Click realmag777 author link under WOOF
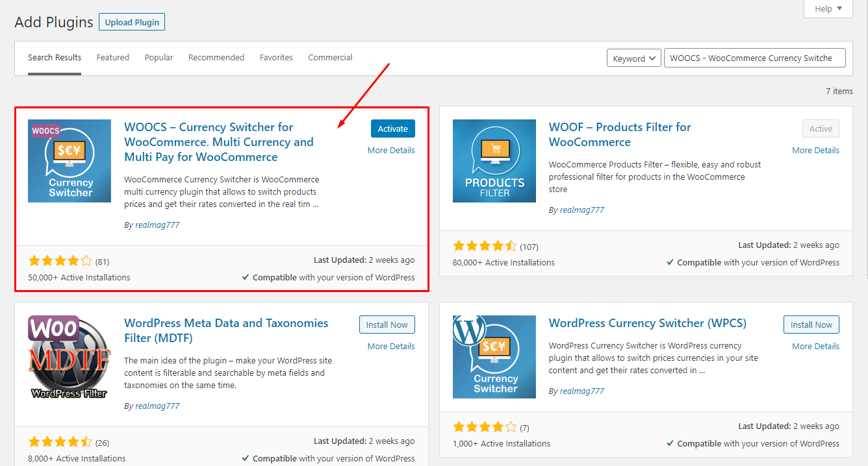Image resolution: width=868 pixels, height=466 pixels. pos(582,210)
